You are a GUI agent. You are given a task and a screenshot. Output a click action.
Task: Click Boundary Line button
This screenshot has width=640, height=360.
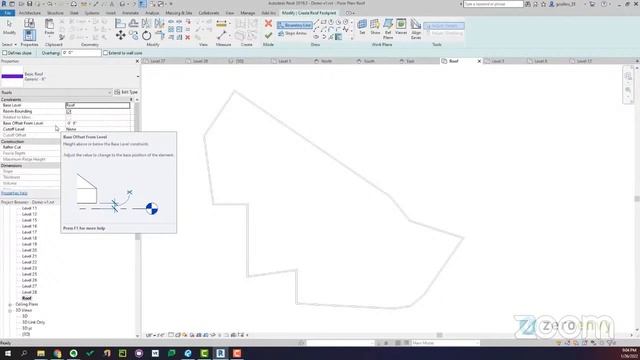[x=295, y=25]
